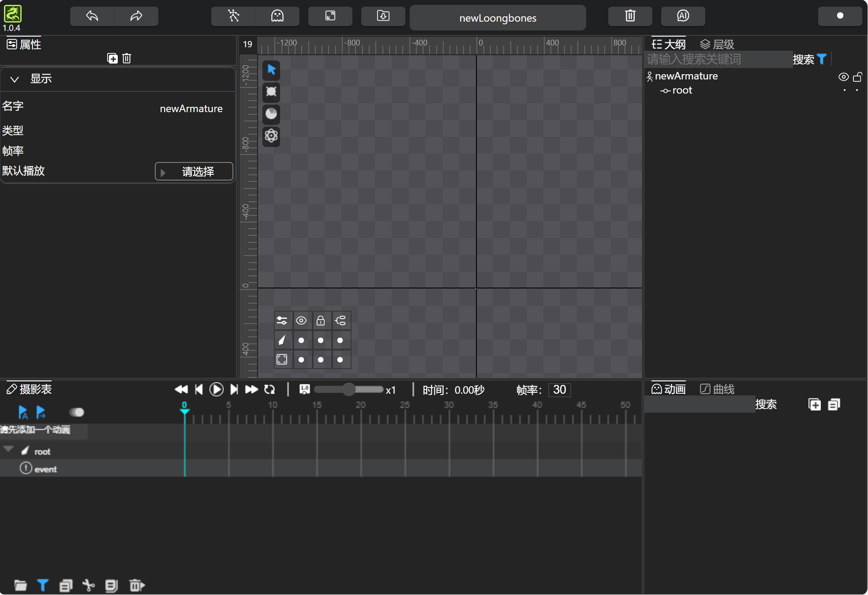Click the redo arrow in top toolbar

[x=136, y=16]
